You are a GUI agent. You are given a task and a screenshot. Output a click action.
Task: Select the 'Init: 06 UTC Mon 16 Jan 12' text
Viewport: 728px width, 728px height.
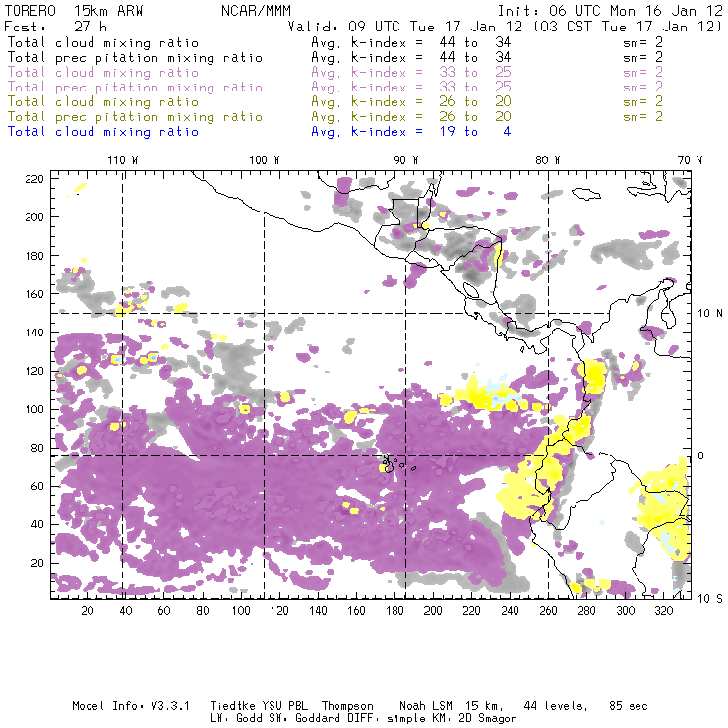point(610,11)
